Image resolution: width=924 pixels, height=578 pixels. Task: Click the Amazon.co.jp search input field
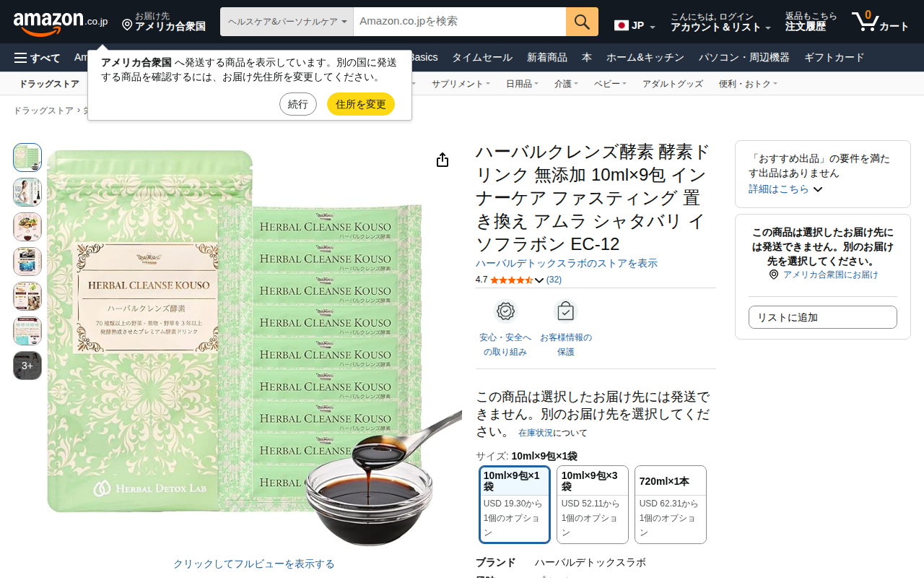pyautogui.click(x=460, y=22)
